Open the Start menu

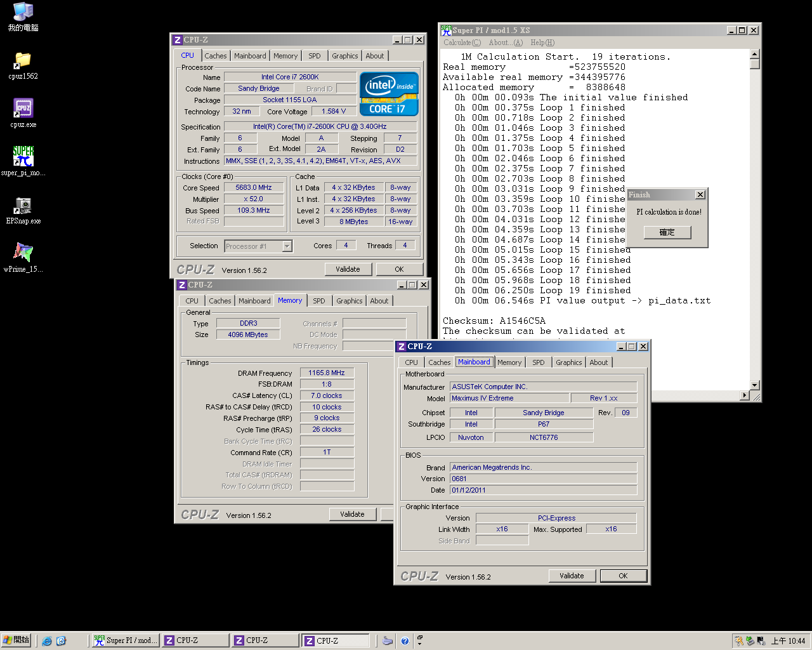pos(16,640)
